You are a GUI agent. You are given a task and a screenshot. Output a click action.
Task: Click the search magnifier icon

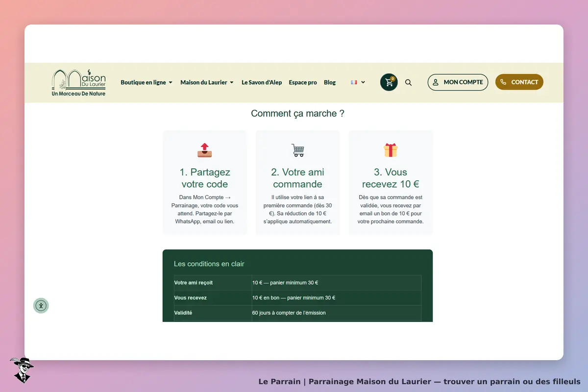click(409, 82)
